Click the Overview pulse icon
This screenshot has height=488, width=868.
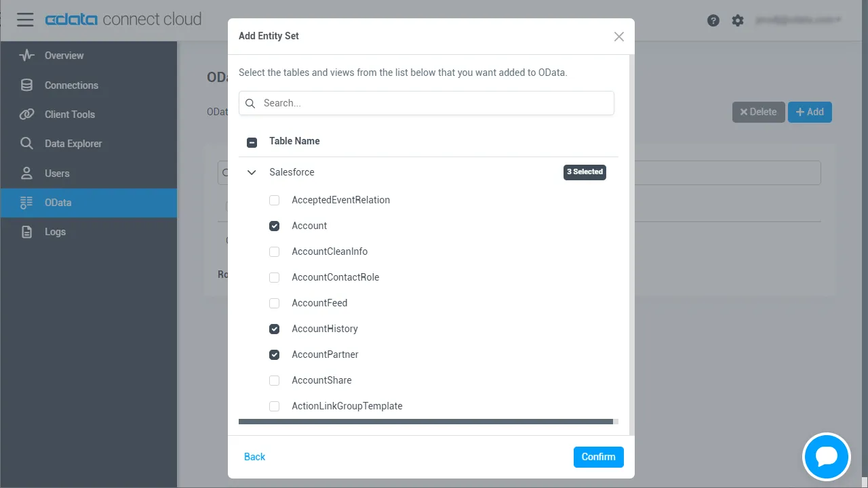point(26,56)
